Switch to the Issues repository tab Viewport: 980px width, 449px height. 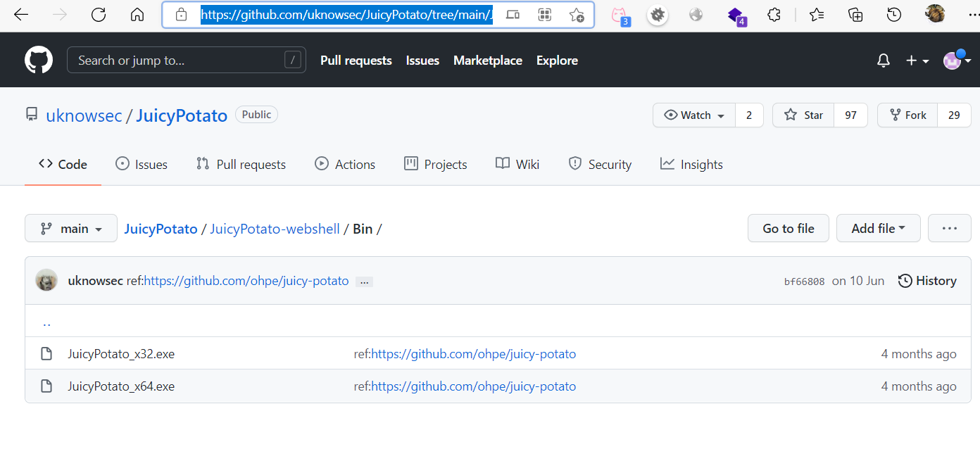point(142,165)
